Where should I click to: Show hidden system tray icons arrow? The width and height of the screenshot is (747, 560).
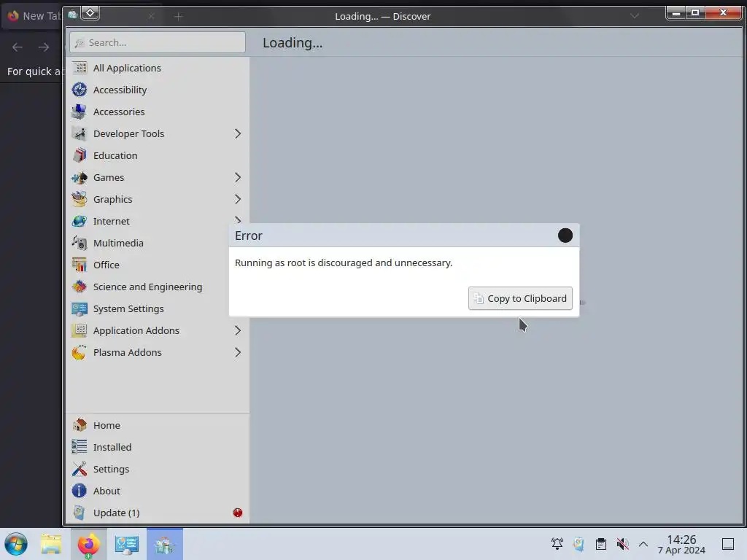click(x=643, y=544)
